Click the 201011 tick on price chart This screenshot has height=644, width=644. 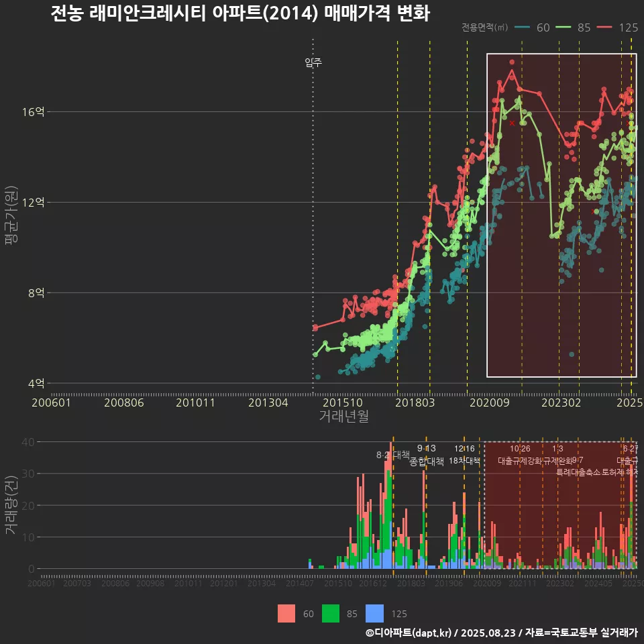coord(195,402)
